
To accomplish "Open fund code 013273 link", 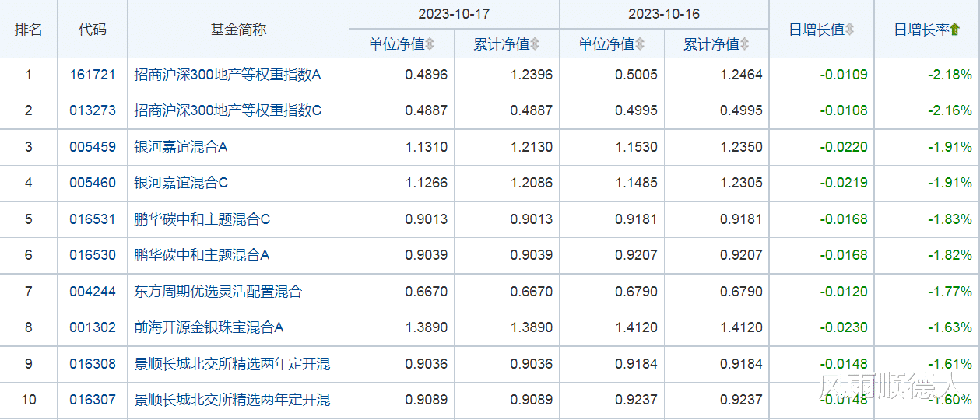I will pyautogui.click(x=92, y=111).
